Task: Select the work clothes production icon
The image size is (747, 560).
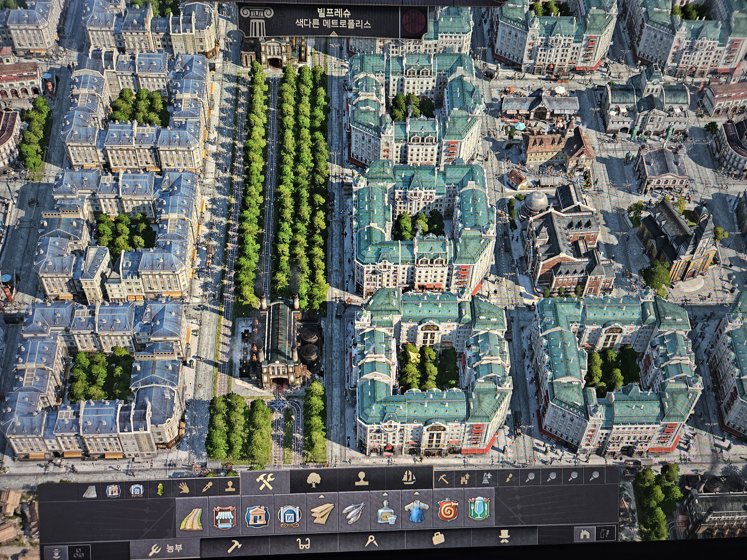Action: [x=417, y=510]
